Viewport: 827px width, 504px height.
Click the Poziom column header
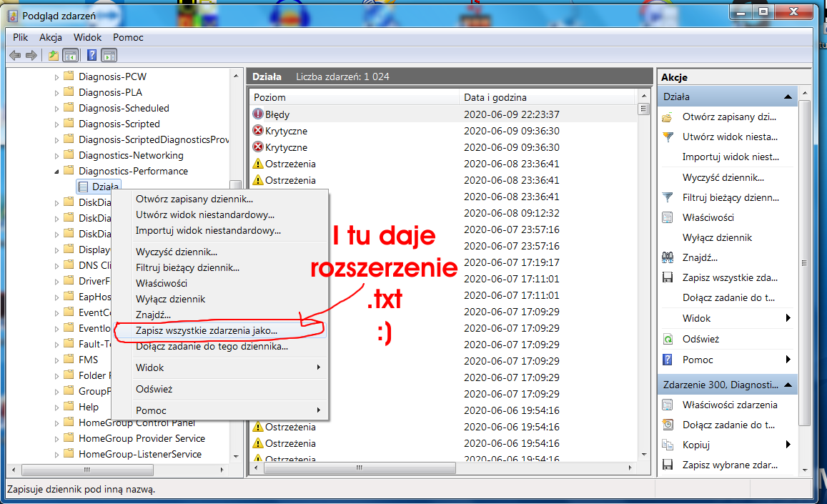pyautogui.click(x=354, y=98)
